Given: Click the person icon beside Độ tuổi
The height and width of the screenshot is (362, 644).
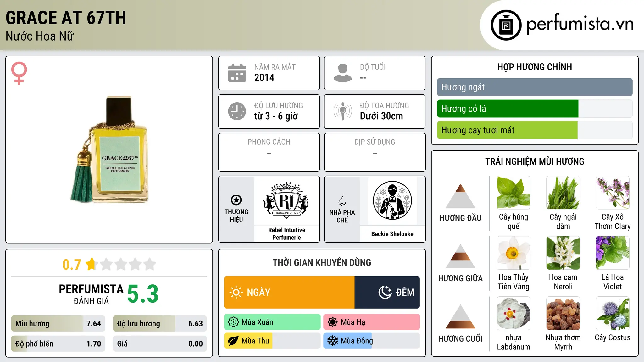Looking at the screenshot, I should tap(343, 73).
